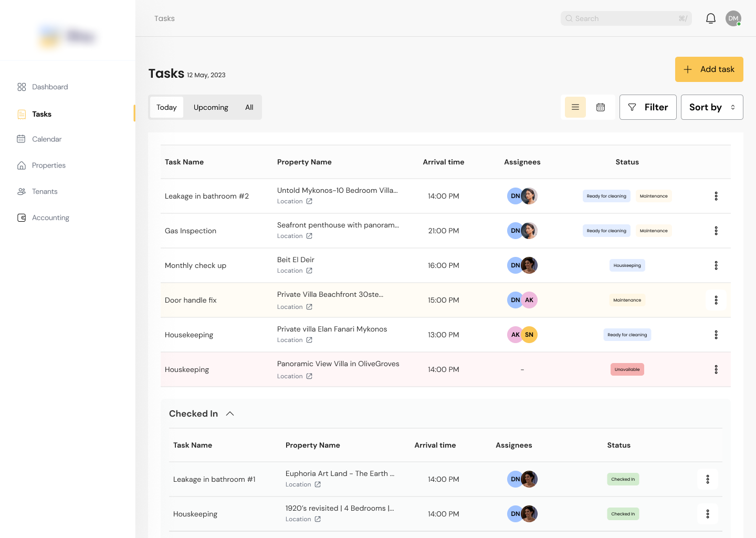
Task: Open location link icon for Seafront penthouse
Action: pos(309,236)
